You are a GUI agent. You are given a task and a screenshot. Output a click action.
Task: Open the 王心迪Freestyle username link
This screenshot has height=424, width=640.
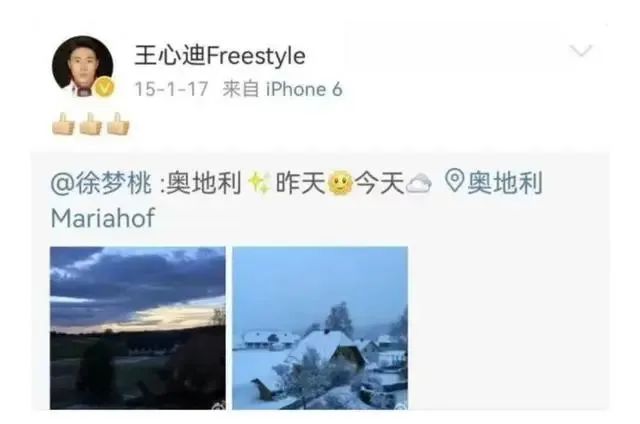coord(220,55)
